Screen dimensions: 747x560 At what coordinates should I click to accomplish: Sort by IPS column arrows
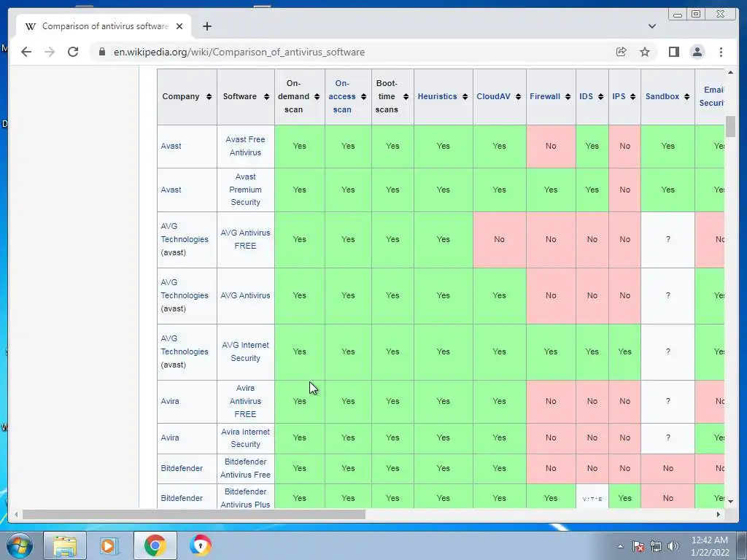(632, 97)
